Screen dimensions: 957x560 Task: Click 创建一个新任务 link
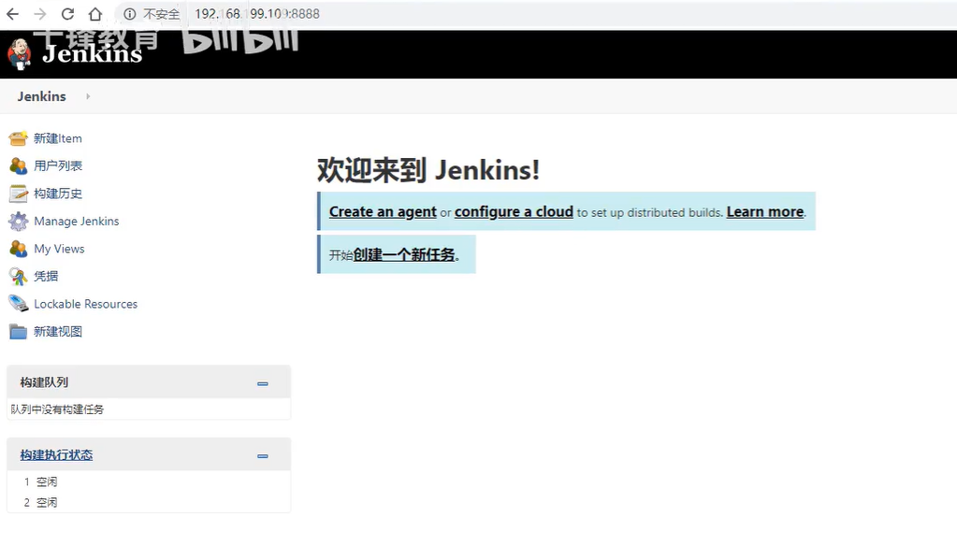tap(404, 254)
